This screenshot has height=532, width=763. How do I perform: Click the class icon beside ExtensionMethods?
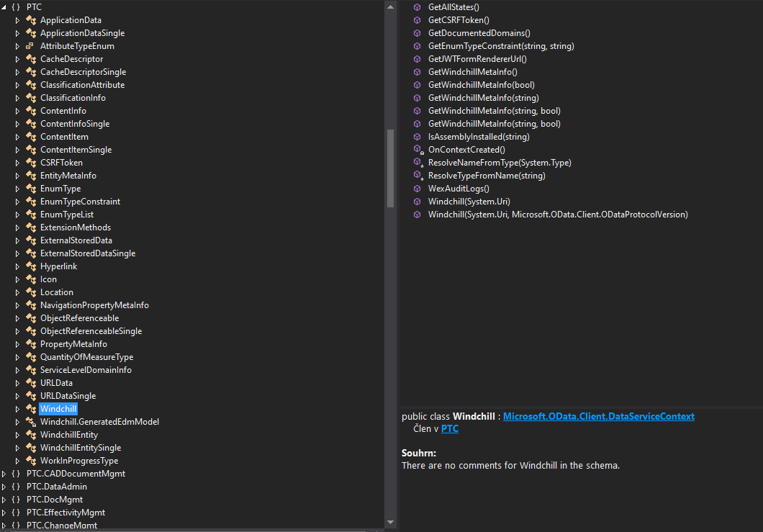click(x=32, y=227)
